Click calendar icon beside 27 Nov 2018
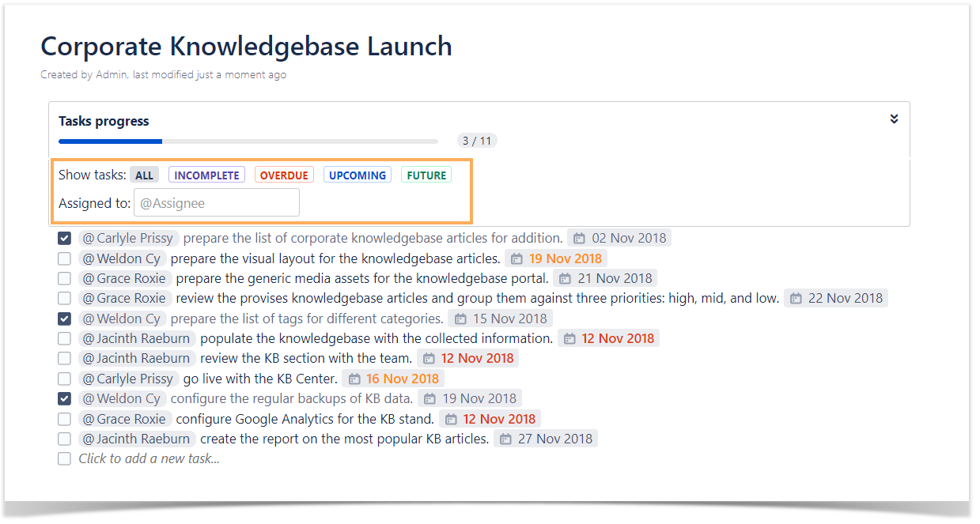The height and width of the screenshot is (524, 980). point(505,439)
